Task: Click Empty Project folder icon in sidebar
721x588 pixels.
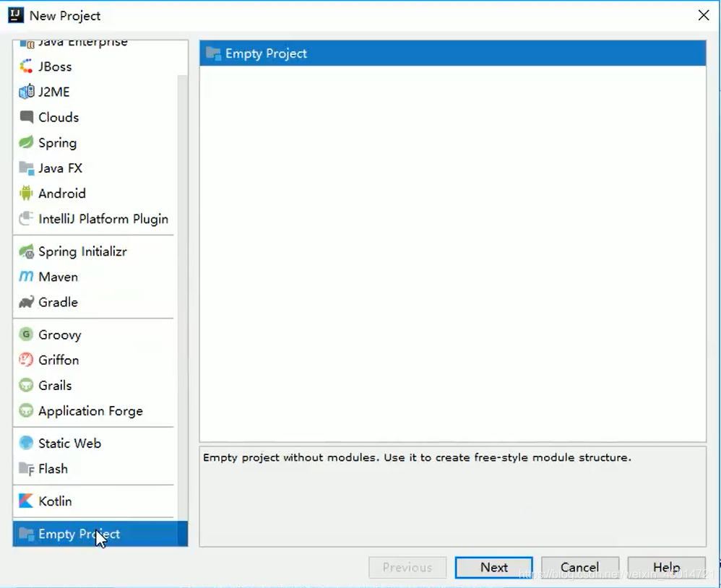Action: [x=26, y=534]
